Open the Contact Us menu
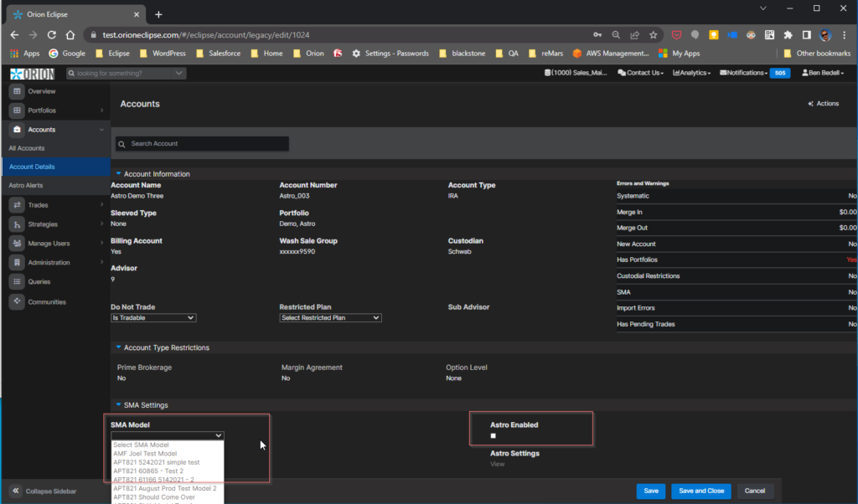The width and height of the screenshot is (858, 504). point(640,73)
